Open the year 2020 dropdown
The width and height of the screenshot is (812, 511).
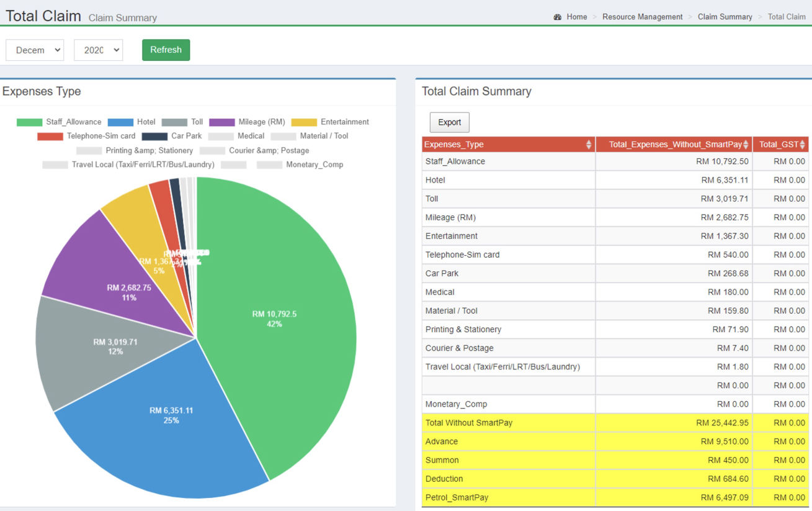98,50
